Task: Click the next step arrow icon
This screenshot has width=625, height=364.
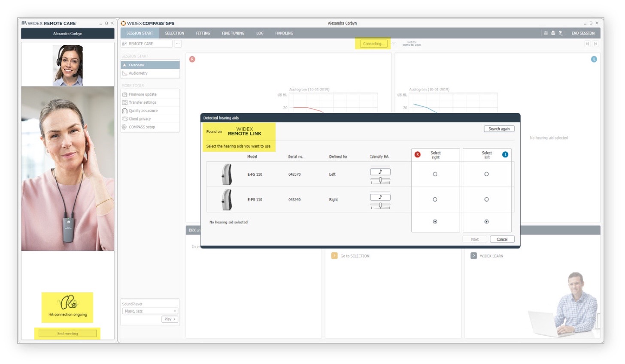Action: click(x=595, y=44)
